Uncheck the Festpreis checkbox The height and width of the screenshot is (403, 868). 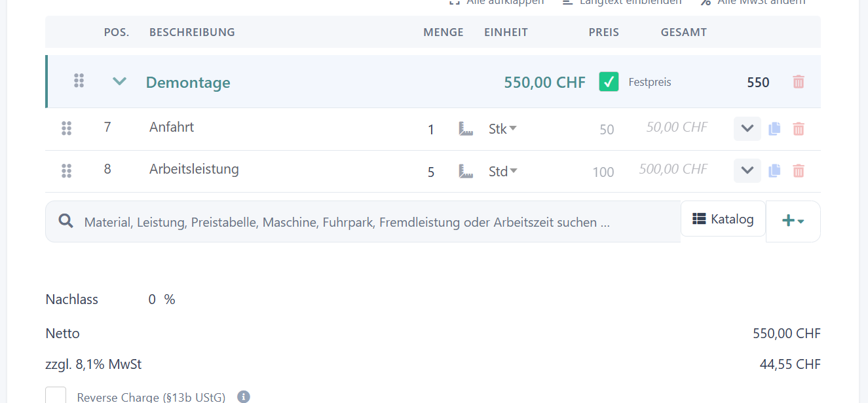[609, 82]
